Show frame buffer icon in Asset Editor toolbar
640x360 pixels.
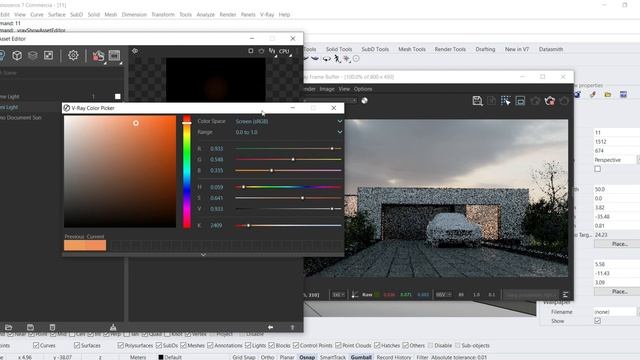click(x=114, y=55)
